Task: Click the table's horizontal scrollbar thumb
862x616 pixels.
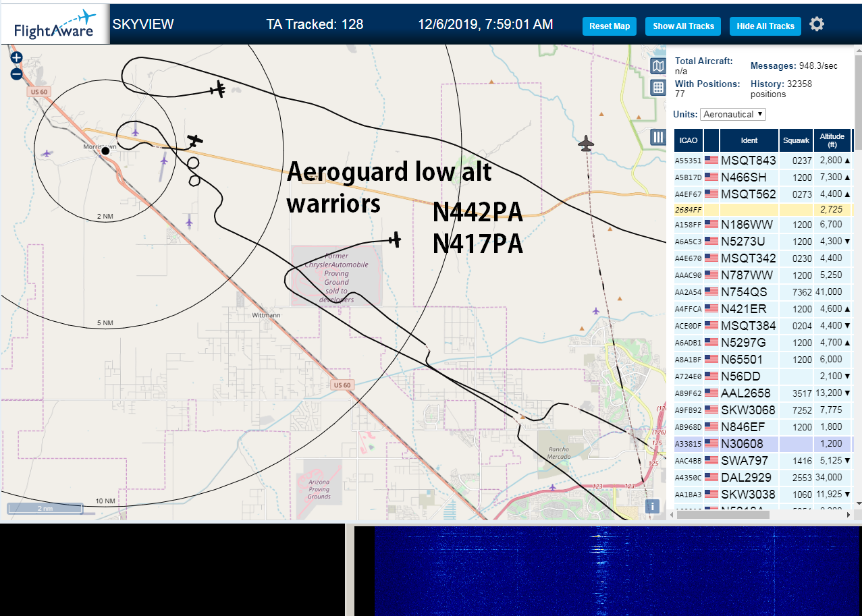Action: pos(722,514)
